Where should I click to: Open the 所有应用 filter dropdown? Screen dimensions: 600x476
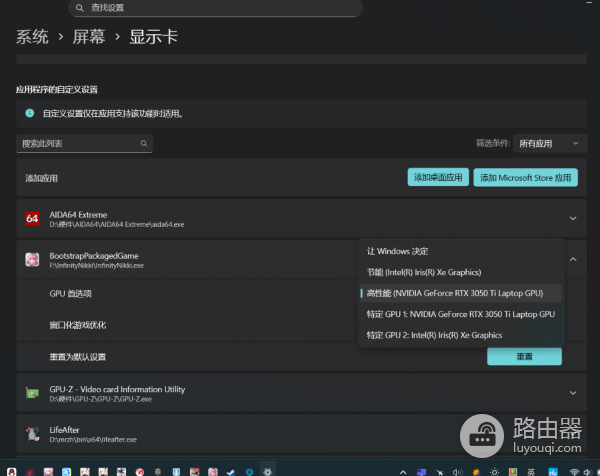pos(549,143)
